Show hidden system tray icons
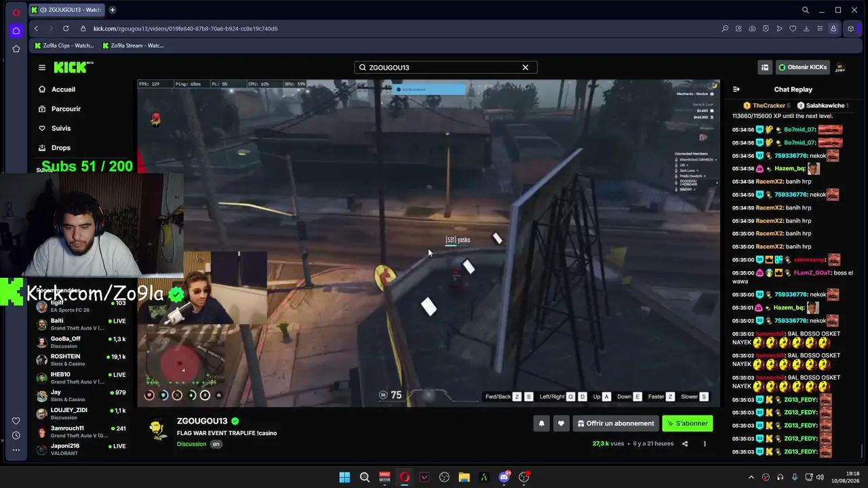This screenshot has width=868, height=488. 751,477
